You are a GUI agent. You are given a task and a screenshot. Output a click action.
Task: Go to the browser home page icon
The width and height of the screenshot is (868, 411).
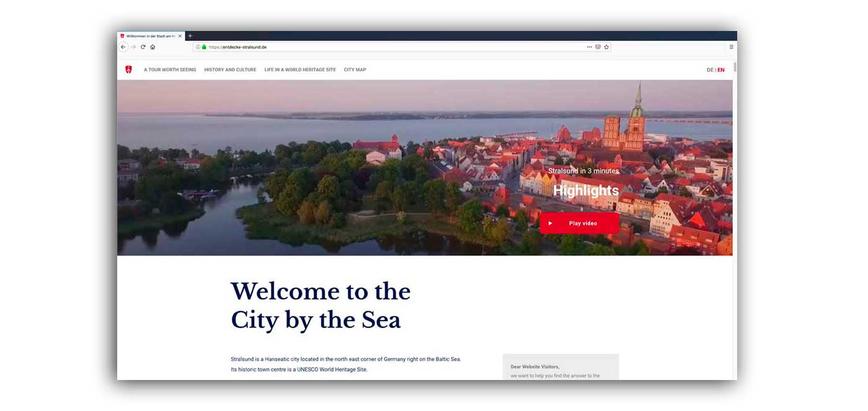point(153,47)
